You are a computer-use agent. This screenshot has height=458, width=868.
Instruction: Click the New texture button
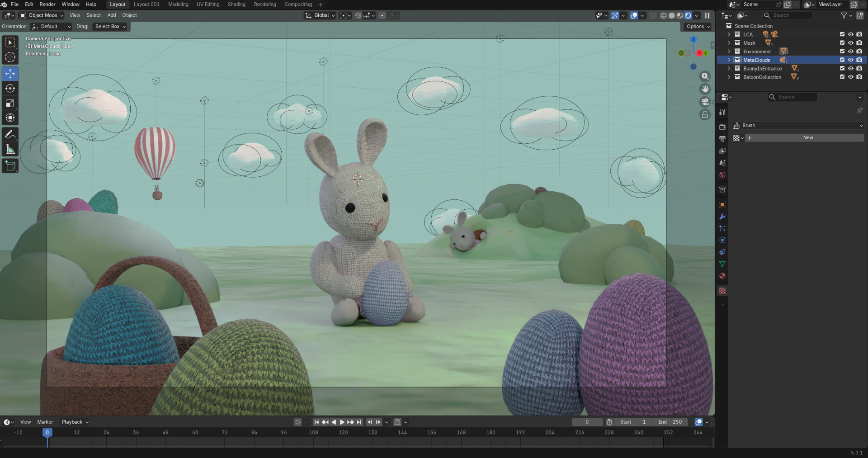point(807,137)
